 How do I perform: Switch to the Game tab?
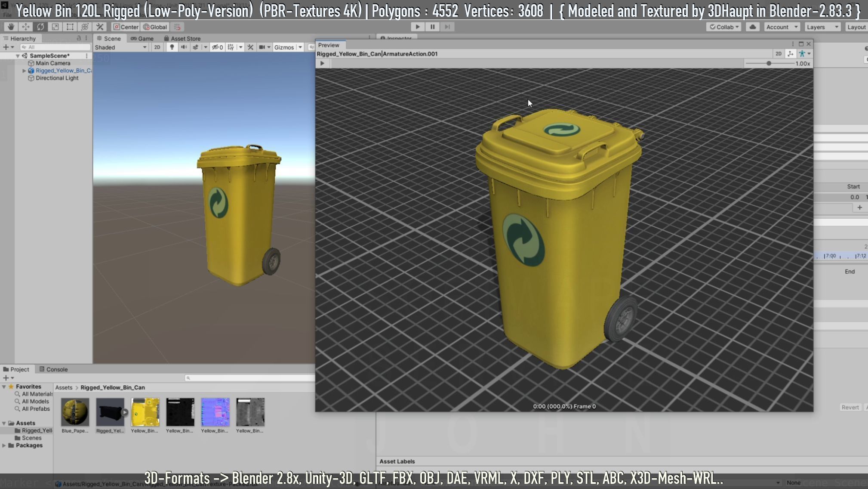(142, 38)
